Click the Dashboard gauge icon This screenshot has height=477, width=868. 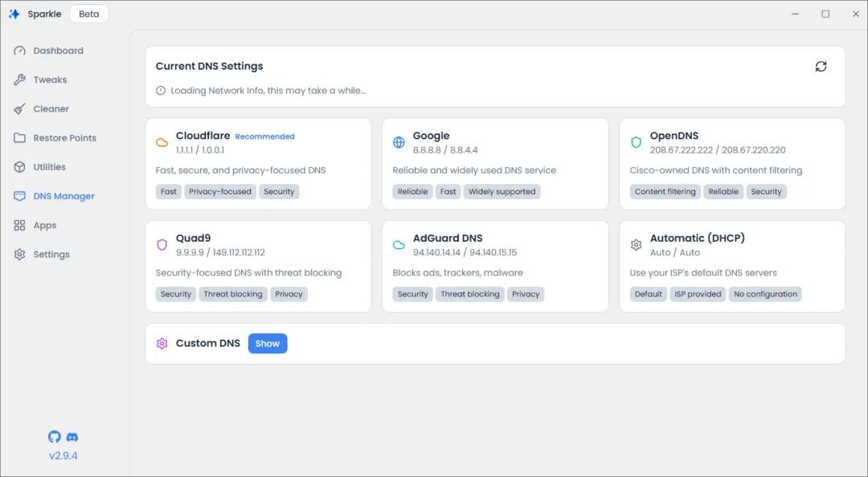click(x=19, y=51)
